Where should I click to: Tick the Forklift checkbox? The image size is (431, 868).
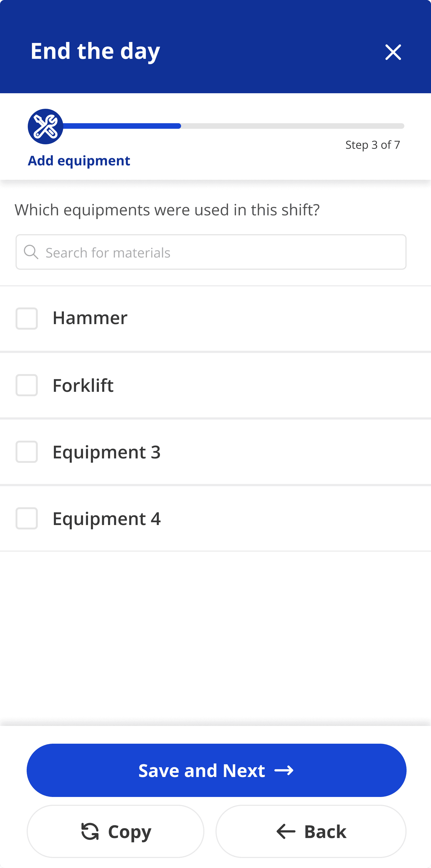click(x=27, y=385)
